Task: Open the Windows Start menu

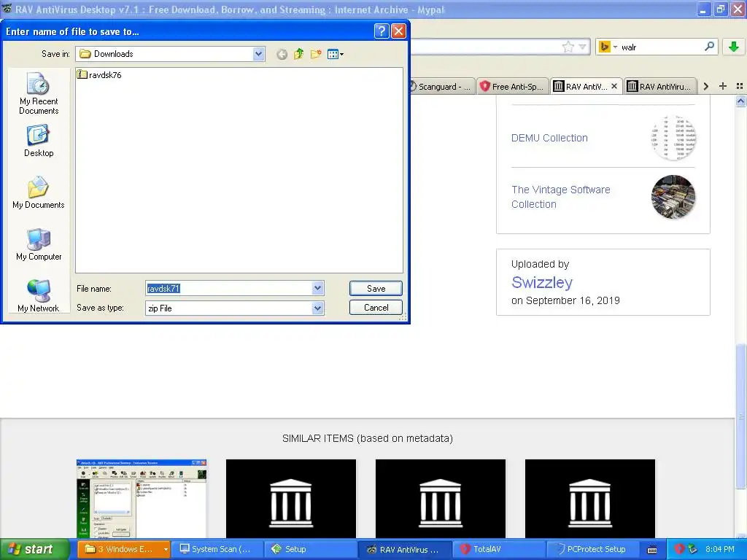Action: pos(35,549)
